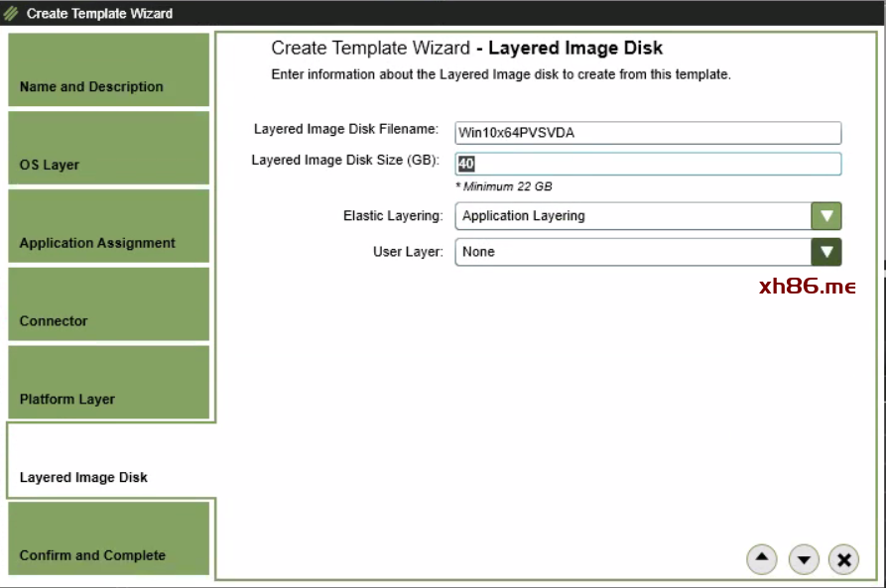Image resolution: width=886 pixels, height=588 pixels.
Task: Focus the Layered Image Disk Size field
Action: [x=648, y=164]
